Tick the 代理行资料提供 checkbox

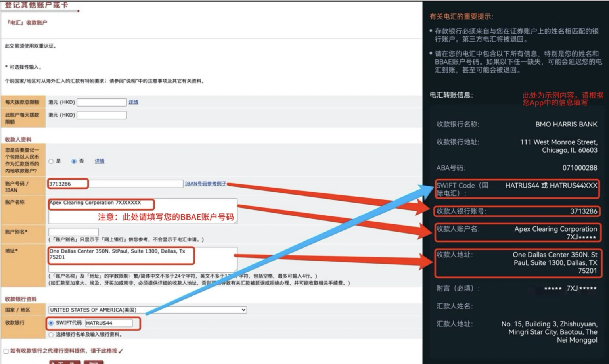click(6, 351)
